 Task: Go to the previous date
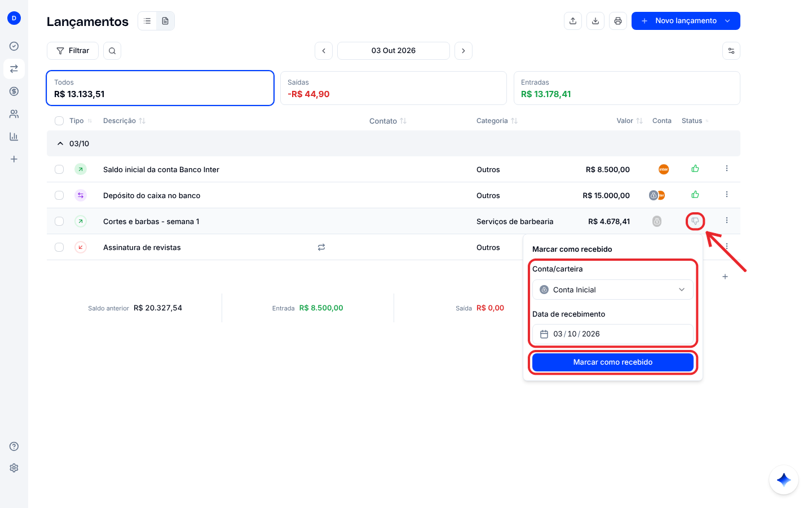pos(324,51)
